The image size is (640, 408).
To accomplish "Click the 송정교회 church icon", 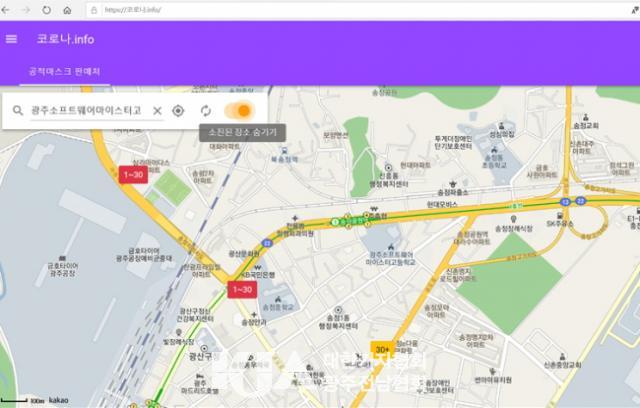I will 585,118.
